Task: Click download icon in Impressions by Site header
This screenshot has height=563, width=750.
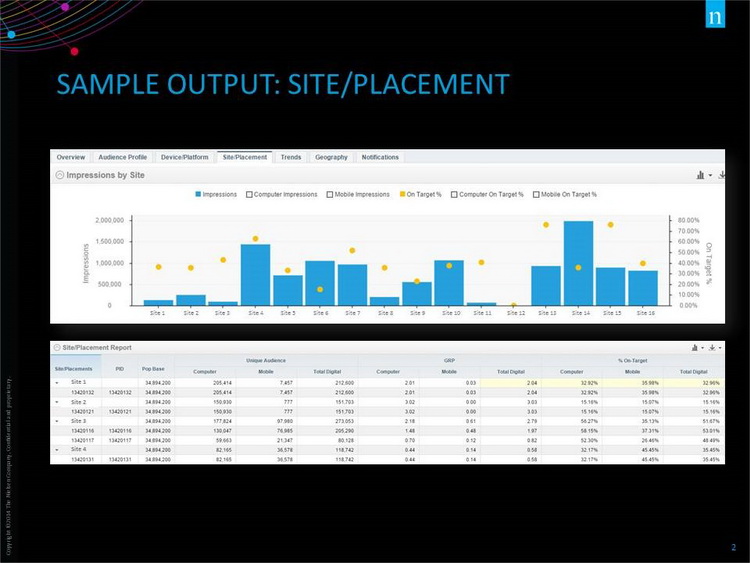Action: [721, 175]
